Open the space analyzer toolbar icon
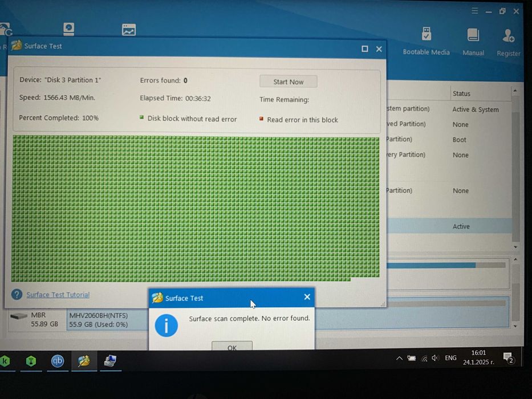The height and width of the screenshot is (399, 532). click(129, 30)
